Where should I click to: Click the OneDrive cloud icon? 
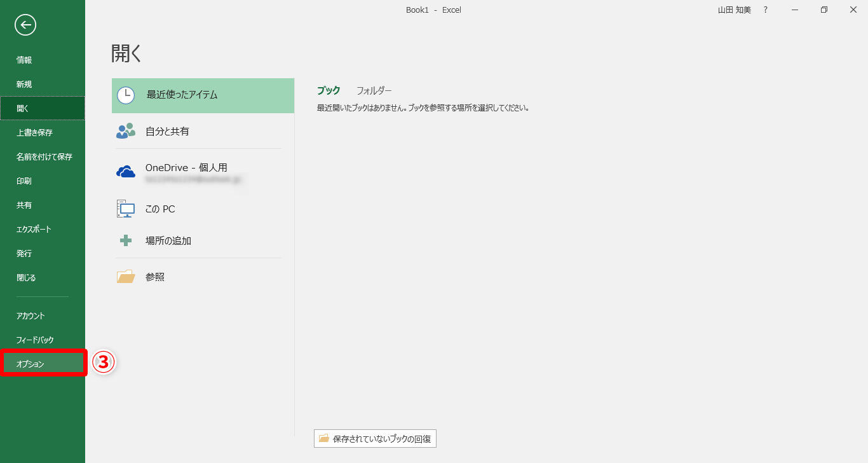point(126,172)
